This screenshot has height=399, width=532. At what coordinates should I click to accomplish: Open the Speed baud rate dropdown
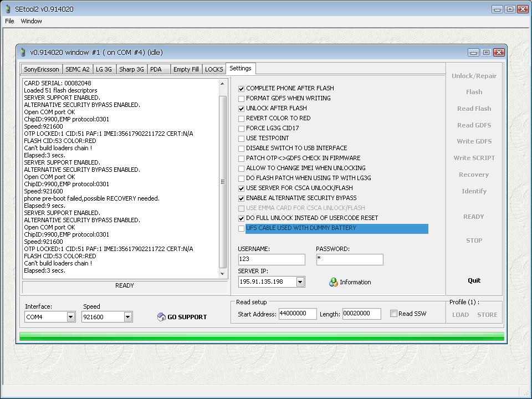point(127,317)
